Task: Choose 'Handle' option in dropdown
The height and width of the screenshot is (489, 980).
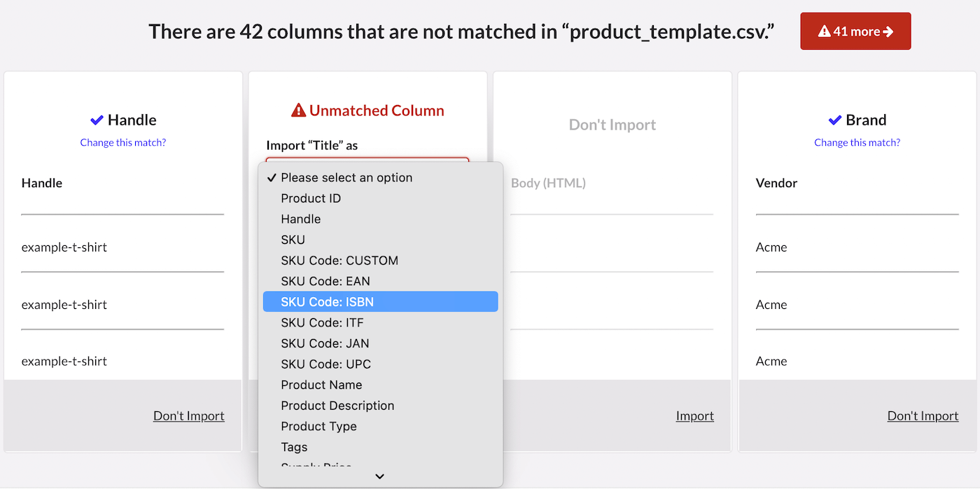Action: (x=300, y=219)
